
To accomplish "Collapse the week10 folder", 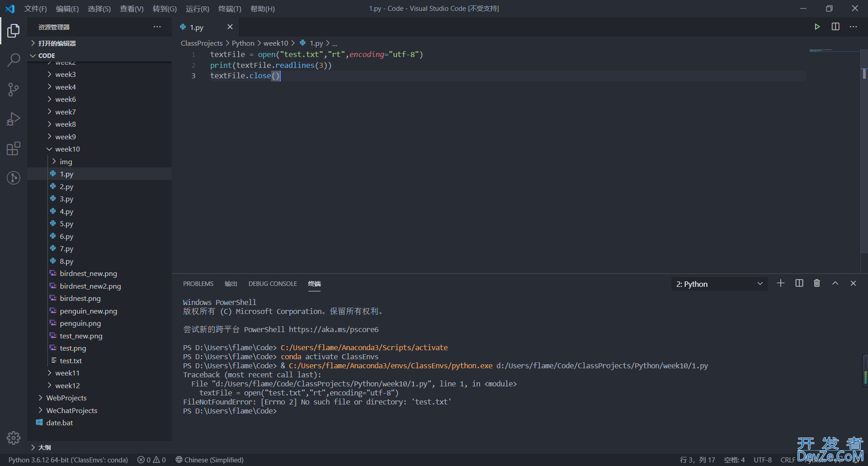I will tap(67, 149).
